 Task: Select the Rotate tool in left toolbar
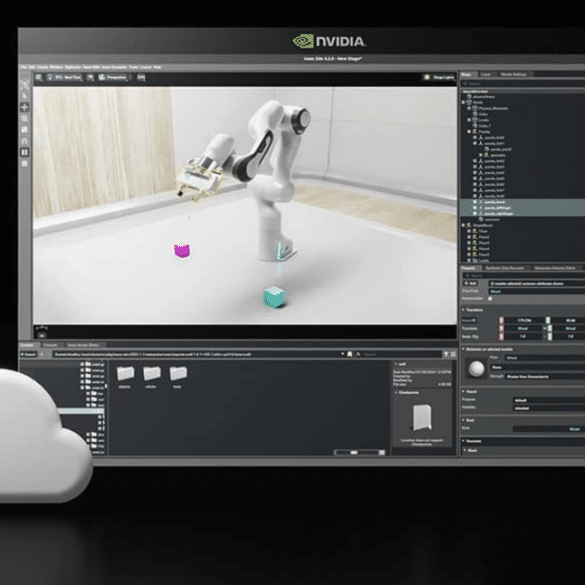tap(25, 119)
